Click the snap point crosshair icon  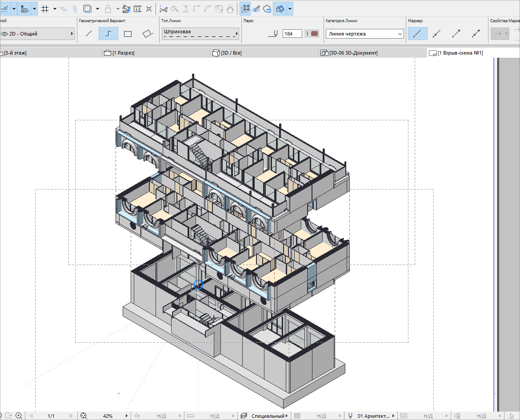(x=149, y=9)
